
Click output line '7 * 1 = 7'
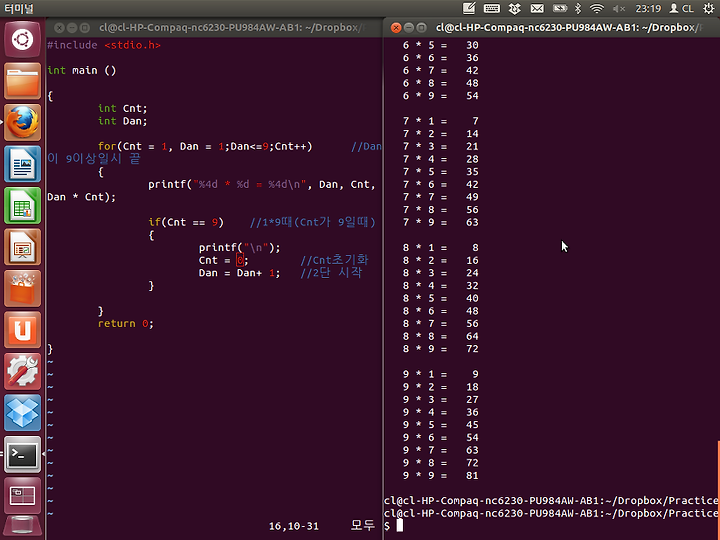(x=440, y=121)
